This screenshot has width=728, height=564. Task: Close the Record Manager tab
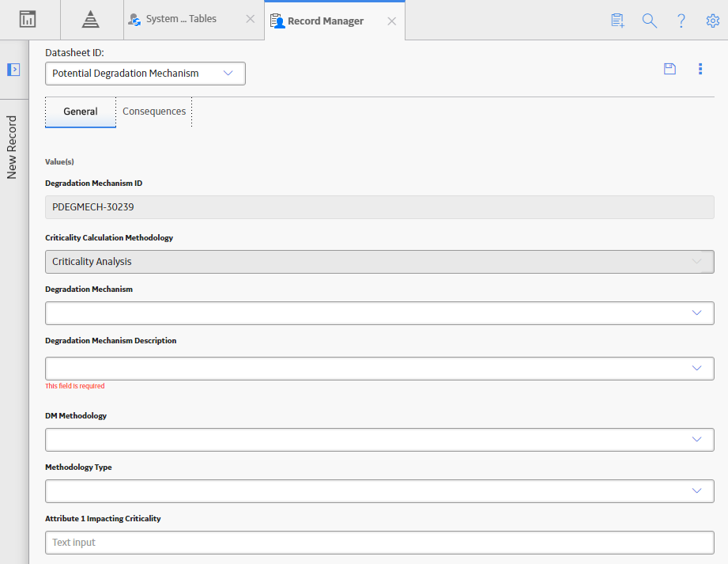coord(392,21)
